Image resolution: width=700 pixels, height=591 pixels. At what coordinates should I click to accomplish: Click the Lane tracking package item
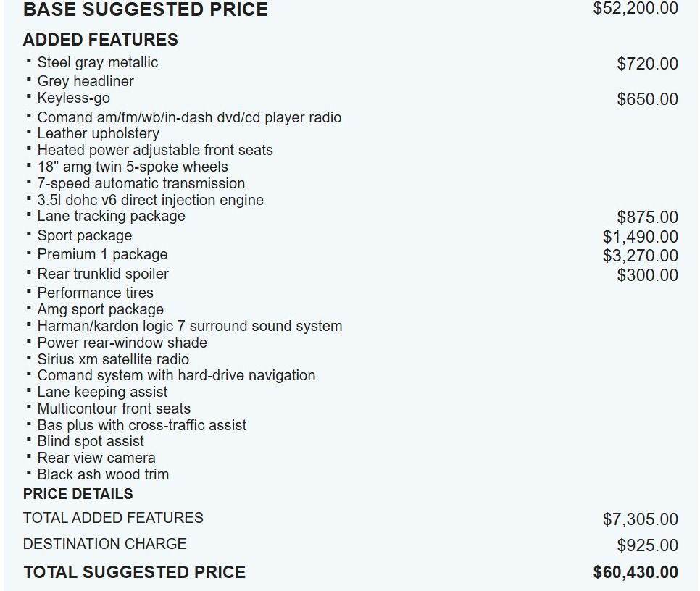click(x=111, y=217)
